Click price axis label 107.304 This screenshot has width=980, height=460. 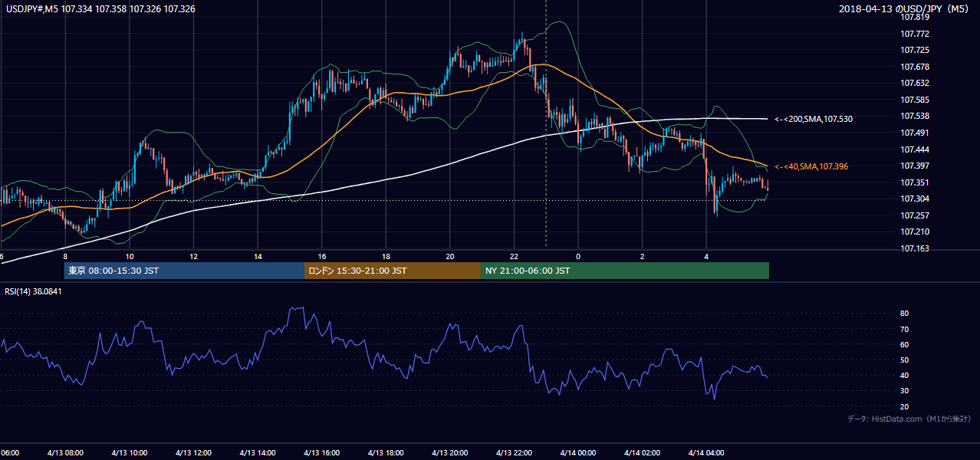coord(916,199)
